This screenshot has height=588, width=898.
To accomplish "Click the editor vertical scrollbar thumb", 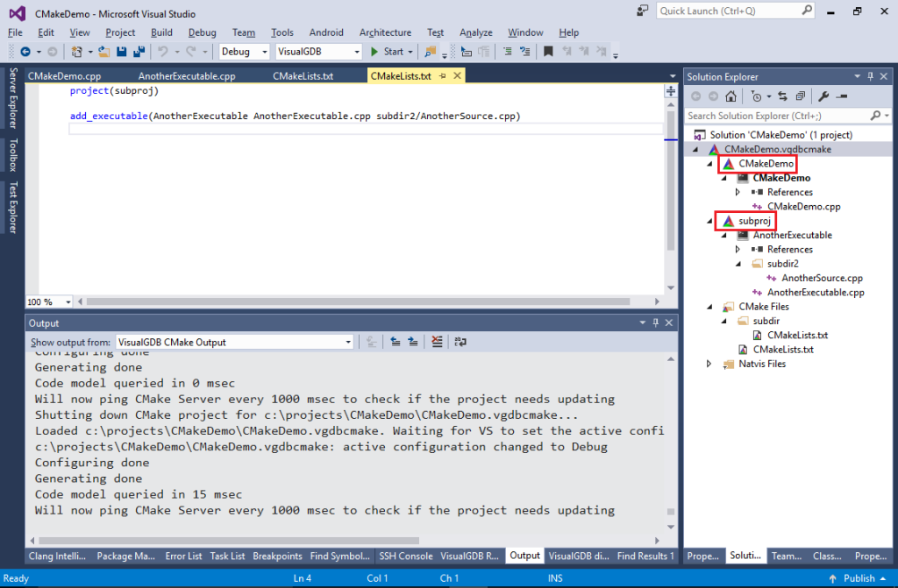I will pyautogui.click(x=671, y=181).
